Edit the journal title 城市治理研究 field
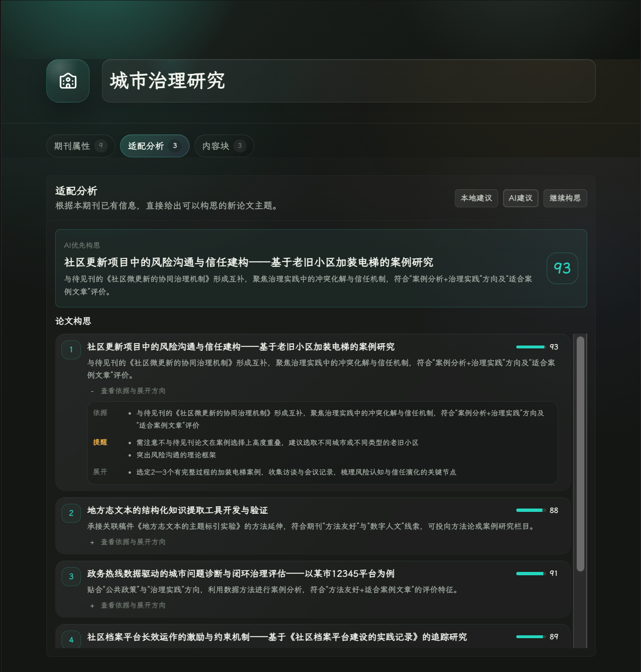 349,81
